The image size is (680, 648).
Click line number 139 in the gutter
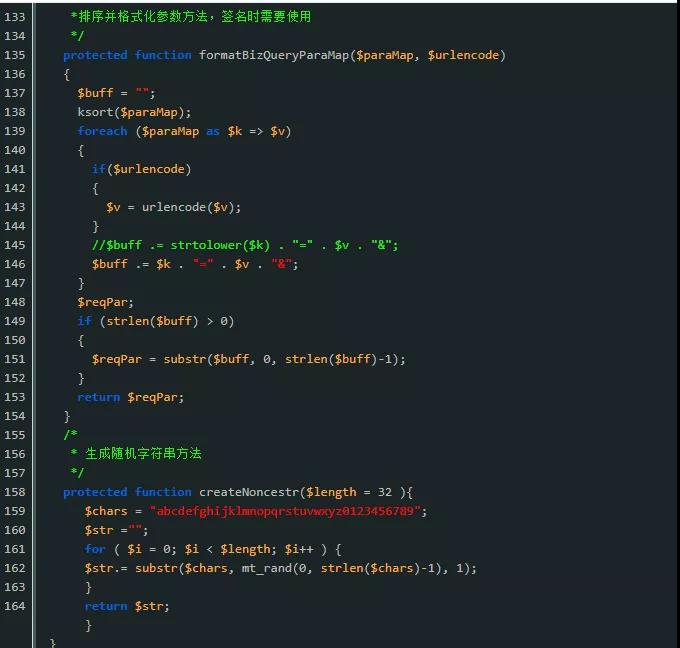[15, 131]
